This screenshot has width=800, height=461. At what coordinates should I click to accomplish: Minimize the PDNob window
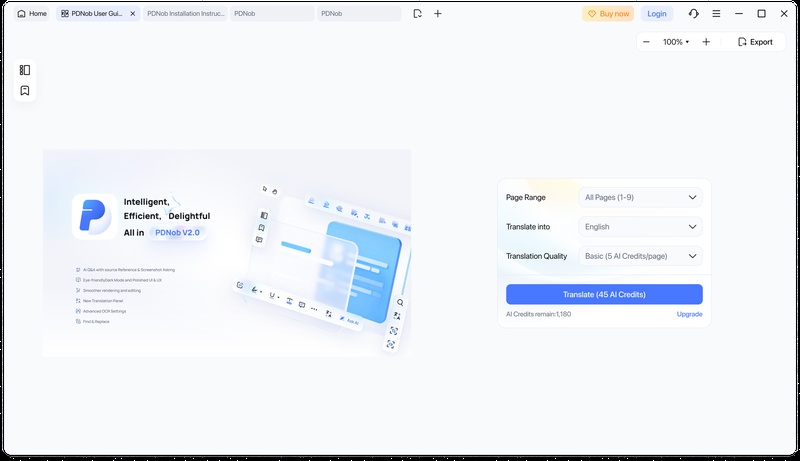[x=739, y=14]
